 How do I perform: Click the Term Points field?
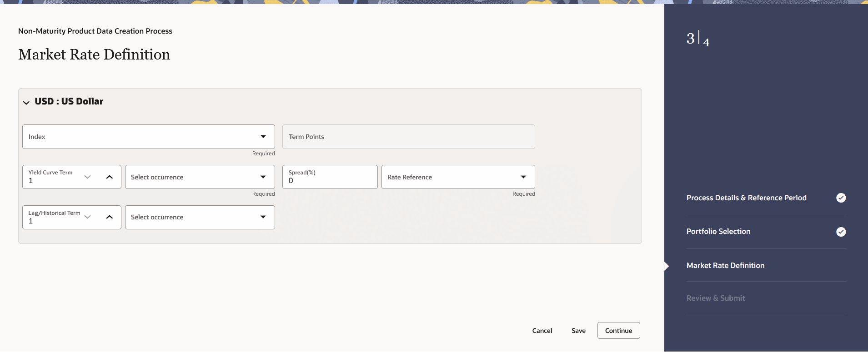point(408,137)
